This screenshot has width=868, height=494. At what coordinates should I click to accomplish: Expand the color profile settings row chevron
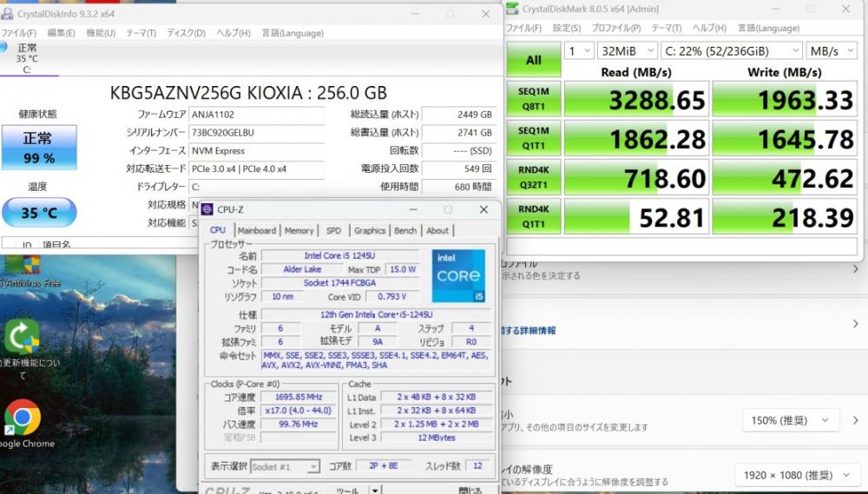pyautogui.click(x=856, y=269)
